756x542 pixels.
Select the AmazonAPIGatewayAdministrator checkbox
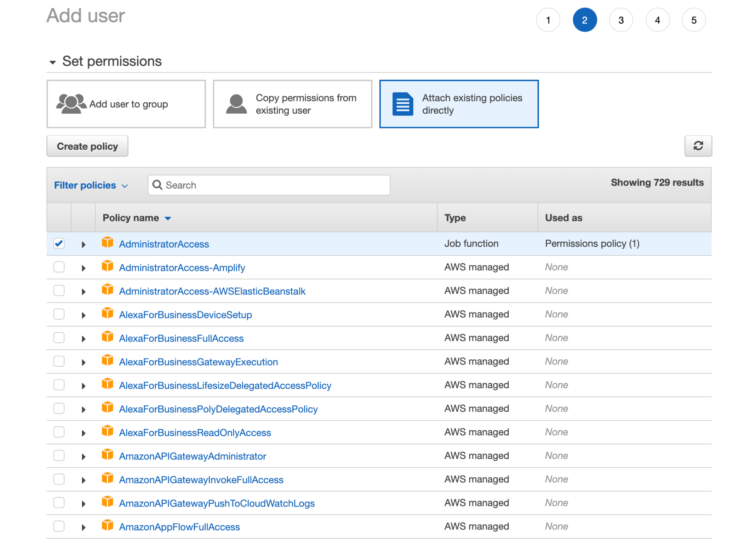pos(59,456)
